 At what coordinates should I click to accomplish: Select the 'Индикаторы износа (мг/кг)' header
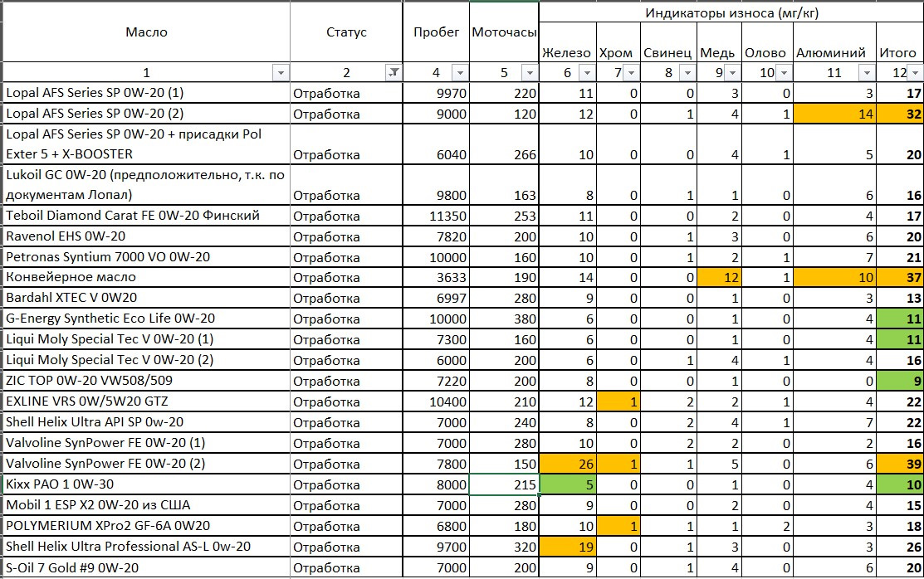[731, 12]
